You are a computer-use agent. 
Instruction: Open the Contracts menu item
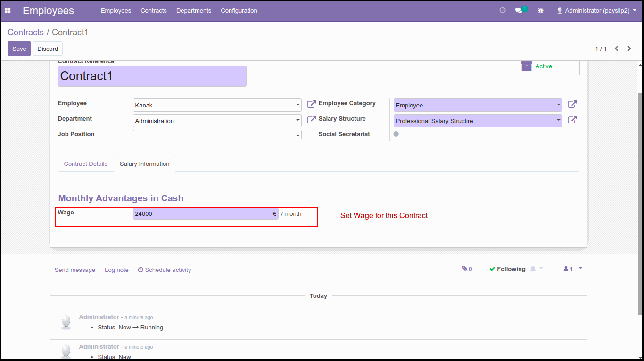(154, 10)
